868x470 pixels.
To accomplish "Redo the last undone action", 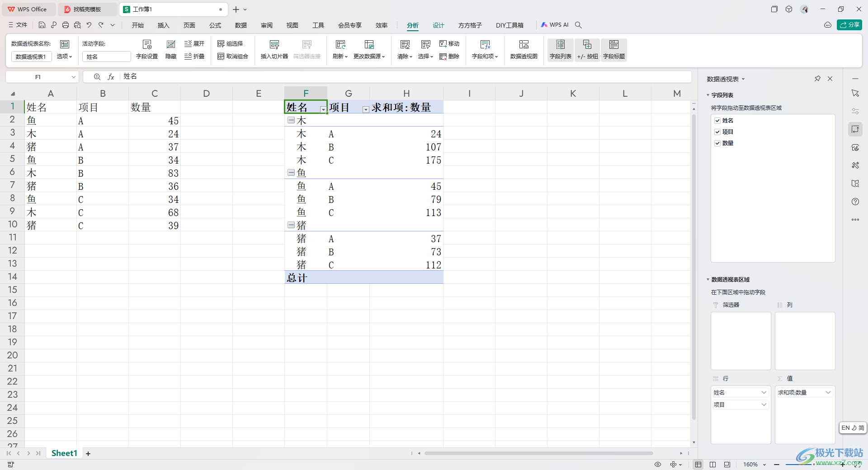I will [101, 25].
